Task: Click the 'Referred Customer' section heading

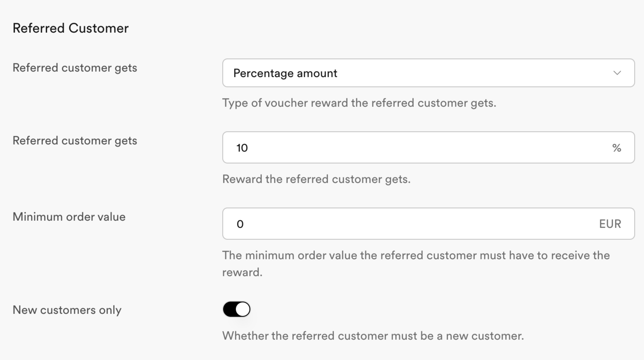Action: (71, 28)
